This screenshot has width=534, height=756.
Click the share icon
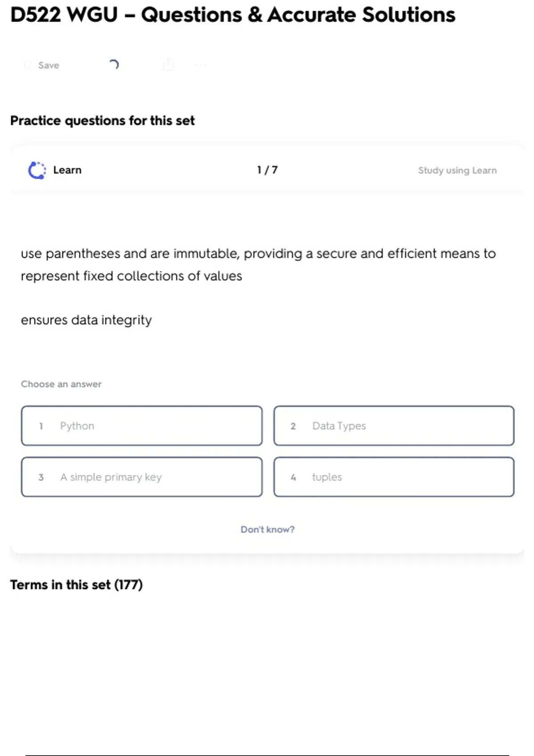169,65
